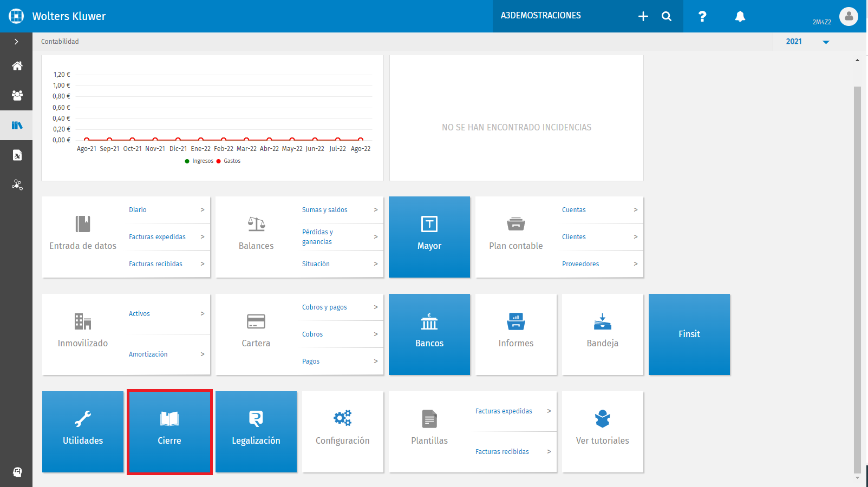The height and width of the screenshot is (487, 868).
Task: Toggle the Ingresos legend series
Action: pos(199,161)
